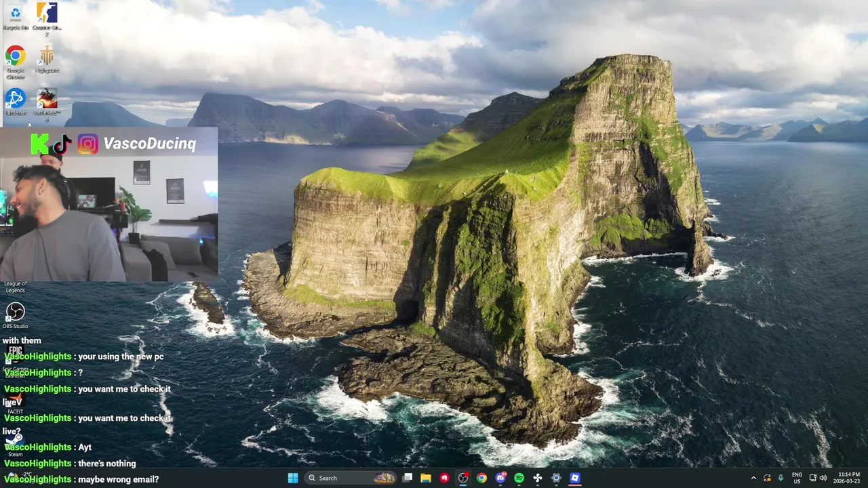The width and height of the screenshot is (868, 488).
Task: Click the microphone tray icon
Action: point(781,478)
